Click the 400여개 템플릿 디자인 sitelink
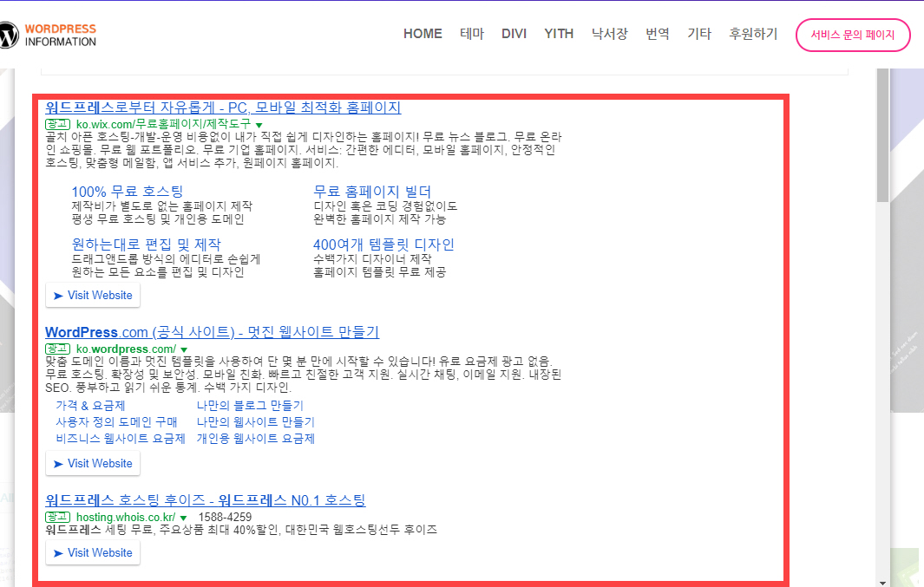Screen dimensions: 924x587 pyautogui.click(x=383, y=245)
